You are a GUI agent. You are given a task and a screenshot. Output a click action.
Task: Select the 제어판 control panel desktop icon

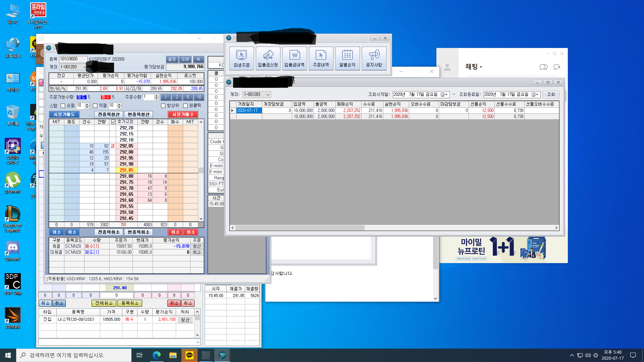[x=13, y=82]
